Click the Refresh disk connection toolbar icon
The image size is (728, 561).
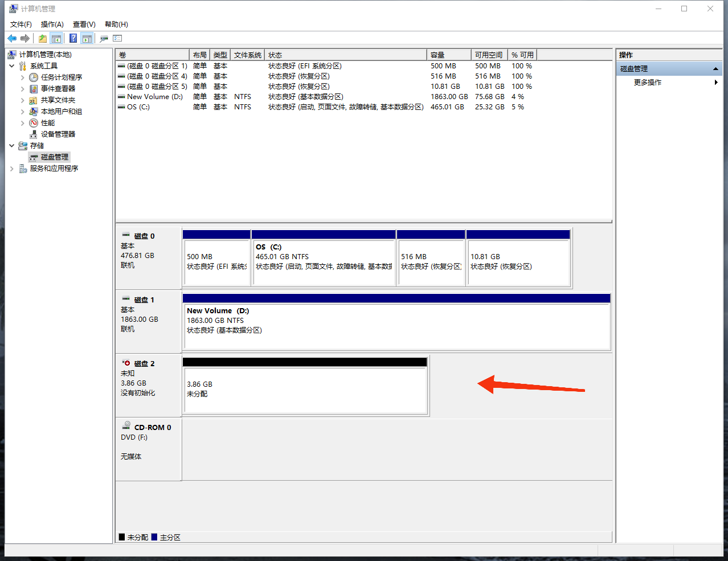[x=104, y=39]
